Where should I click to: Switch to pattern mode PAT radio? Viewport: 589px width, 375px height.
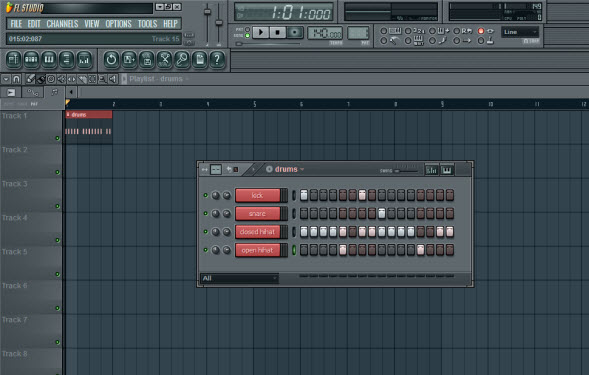(x=247, y=29)
